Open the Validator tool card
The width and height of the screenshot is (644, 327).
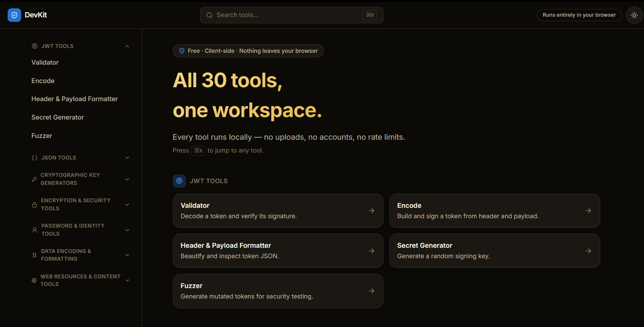pos(278,211)
